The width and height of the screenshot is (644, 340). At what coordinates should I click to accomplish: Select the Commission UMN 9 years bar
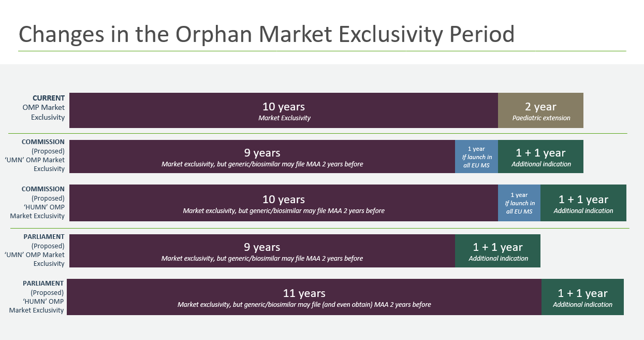click(262, 157)
